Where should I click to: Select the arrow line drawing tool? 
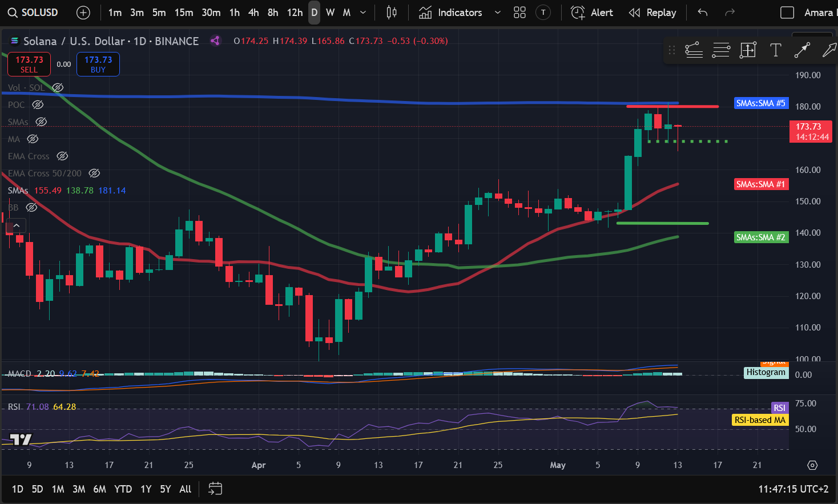click(x=802, y=50)
